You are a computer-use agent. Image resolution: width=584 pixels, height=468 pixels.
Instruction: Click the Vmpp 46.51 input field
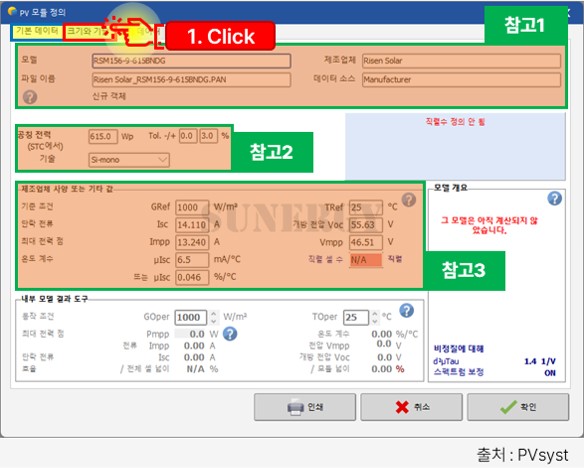tap(366, 242)
